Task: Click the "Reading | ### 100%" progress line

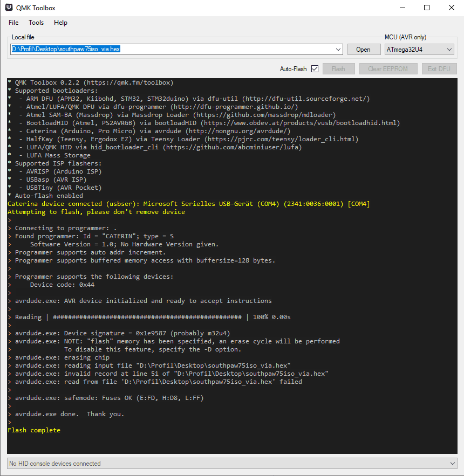Action: tap(149, 317)
